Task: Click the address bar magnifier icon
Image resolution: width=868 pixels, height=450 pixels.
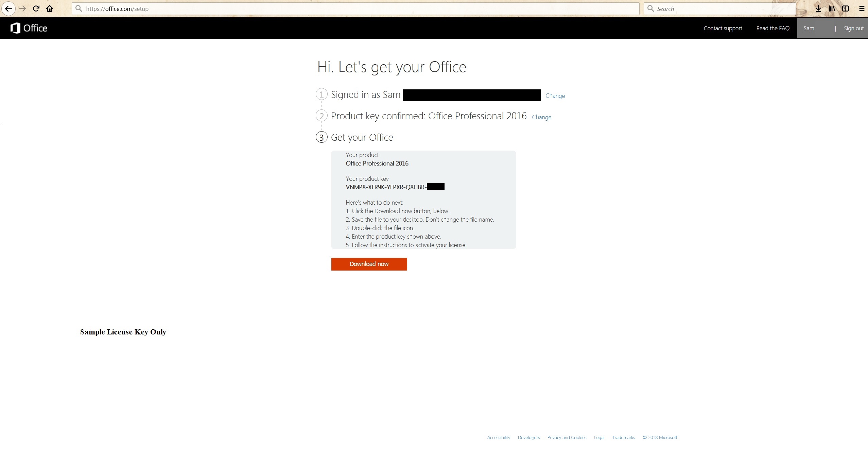Action: pyautogui.click(x=79, y=8)
